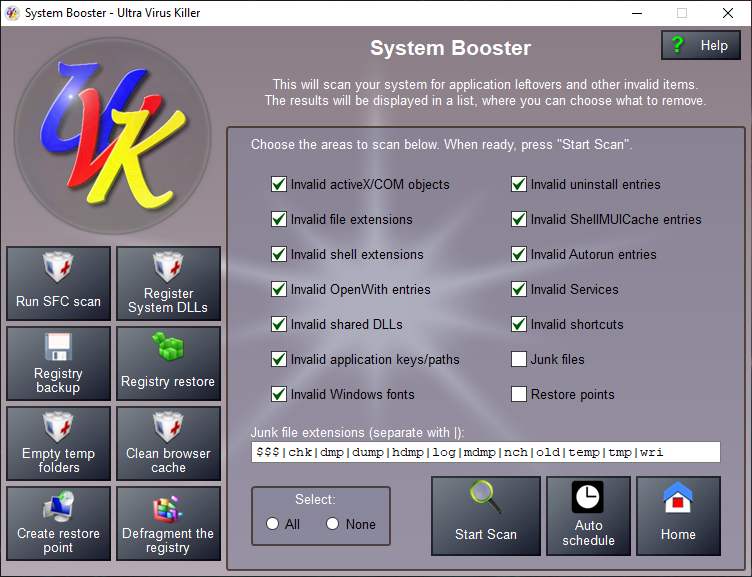Close the System Booster window
Viewport: 752px width, 577px height.
pos(728,13)
